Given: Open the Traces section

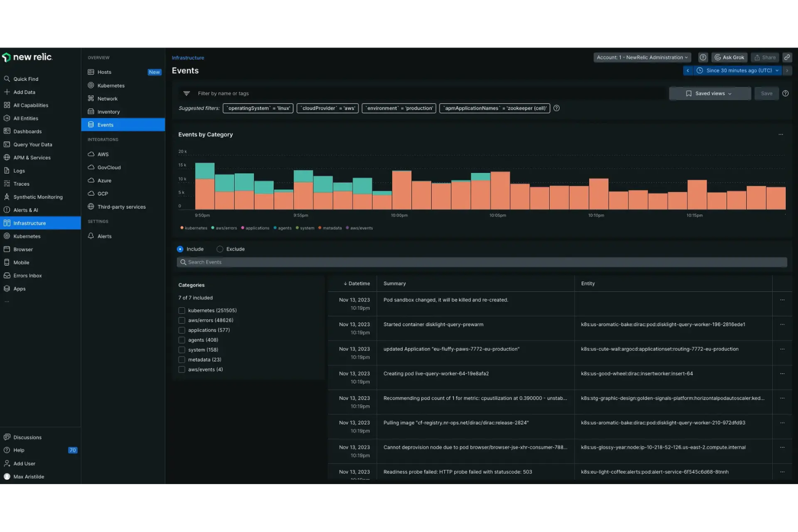Looking at the screenshot, I should pos(20,183).
